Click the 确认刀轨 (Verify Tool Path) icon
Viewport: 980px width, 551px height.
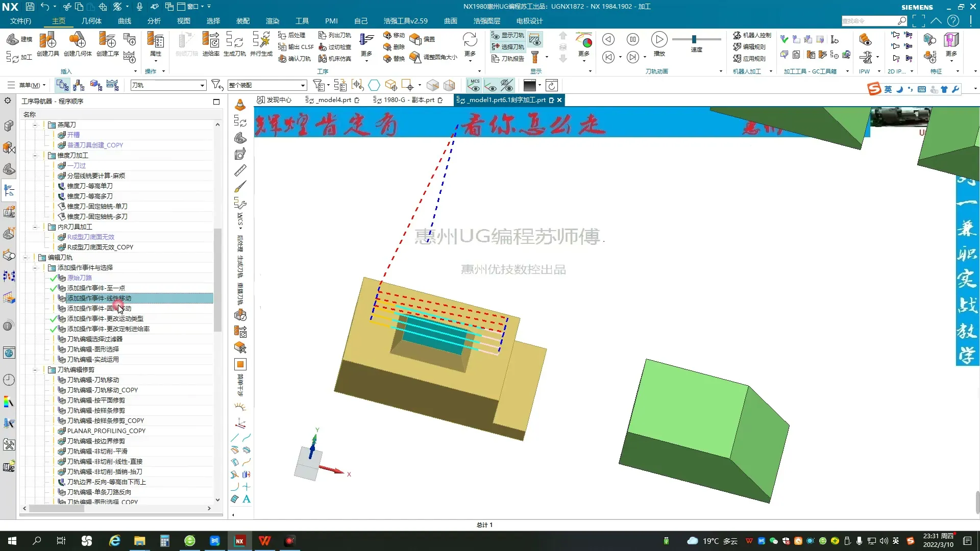(x=295, y=58)
